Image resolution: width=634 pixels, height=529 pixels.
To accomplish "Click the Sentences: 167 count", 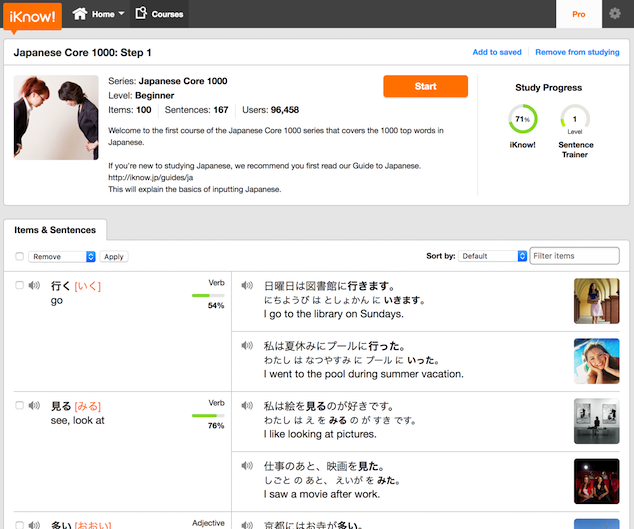I will [197, 110].
